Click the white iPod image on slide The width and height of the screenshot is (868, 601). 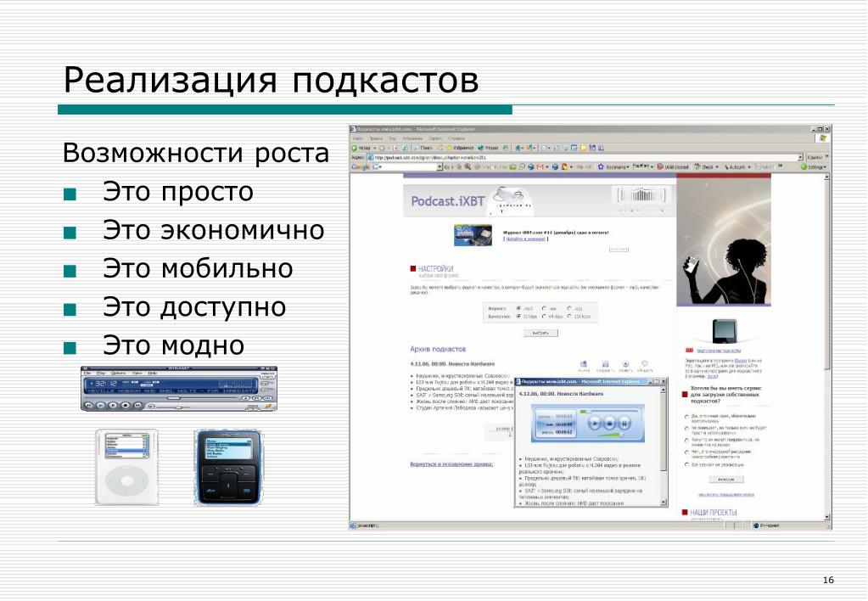click(x=126, y=467)
